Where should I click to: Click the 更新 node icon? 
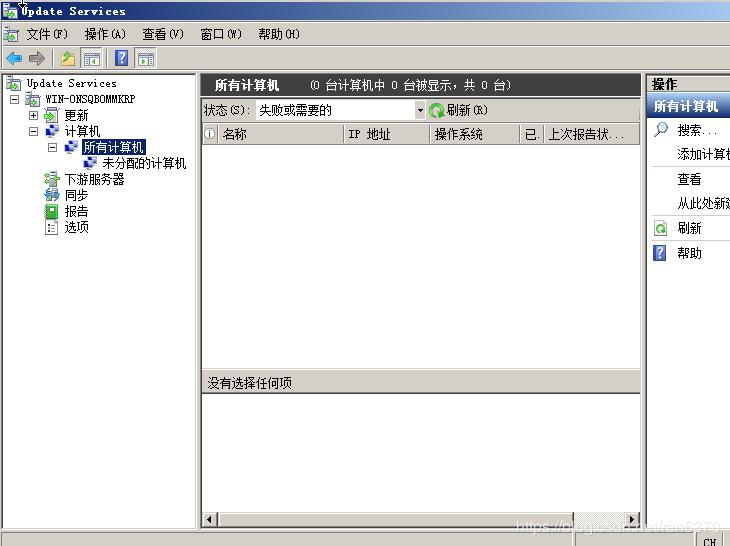52,115
